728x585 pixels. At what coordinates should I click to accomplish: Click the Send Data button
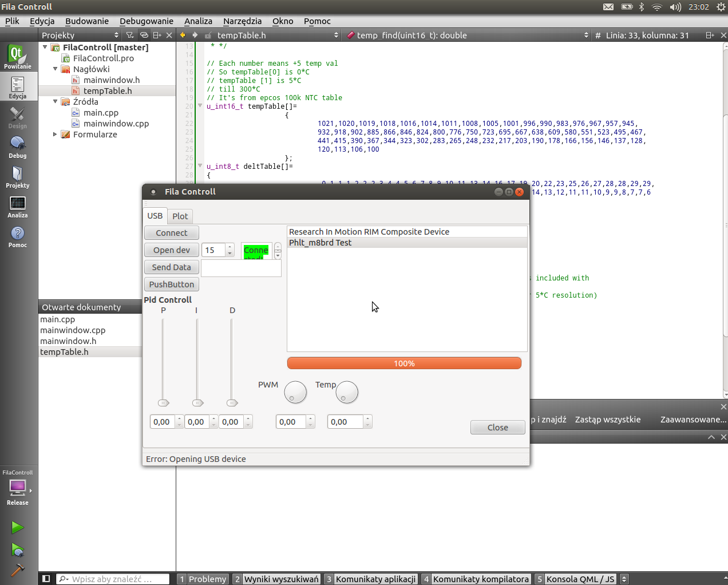click(x=172, y=267)
